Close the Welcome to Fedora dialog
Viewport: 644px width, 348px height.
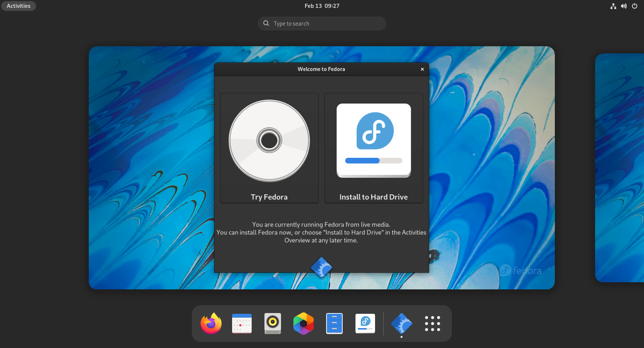(x=422, y=69)
